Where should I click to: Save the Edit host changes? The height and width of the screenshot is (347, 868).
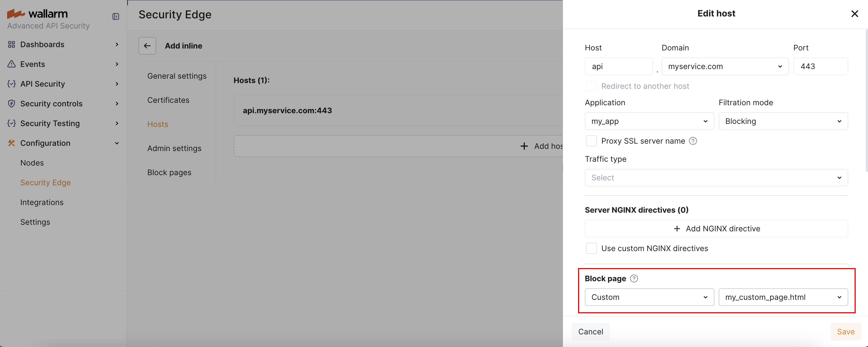coord(846,332)
